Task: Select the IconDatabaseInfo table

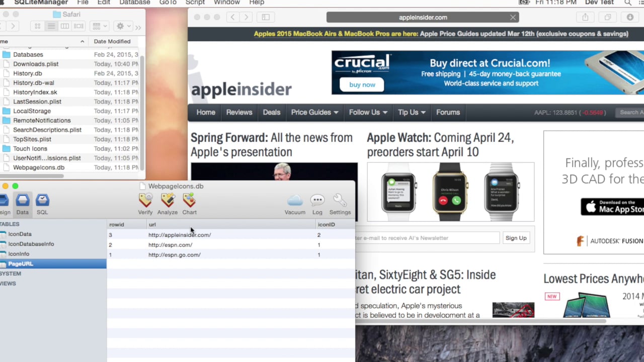Action: coord(31,244)
